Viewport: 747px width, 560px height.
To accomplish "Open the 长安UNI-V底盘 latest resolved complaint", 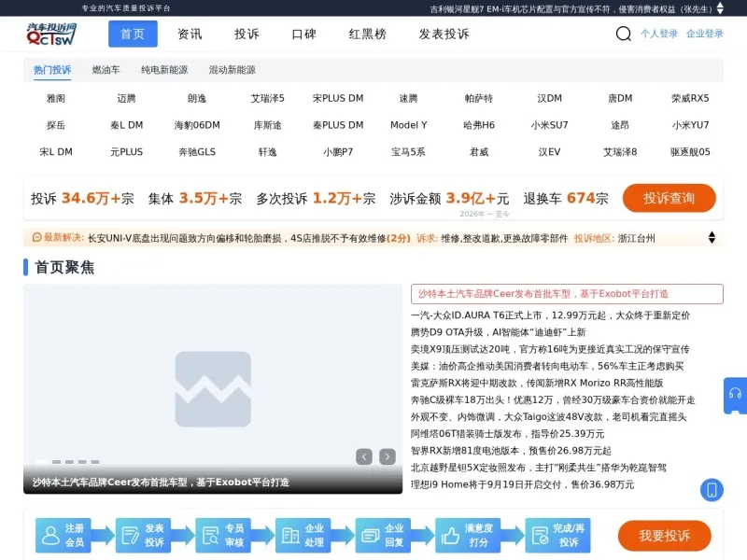I will [x=248, y=238].
